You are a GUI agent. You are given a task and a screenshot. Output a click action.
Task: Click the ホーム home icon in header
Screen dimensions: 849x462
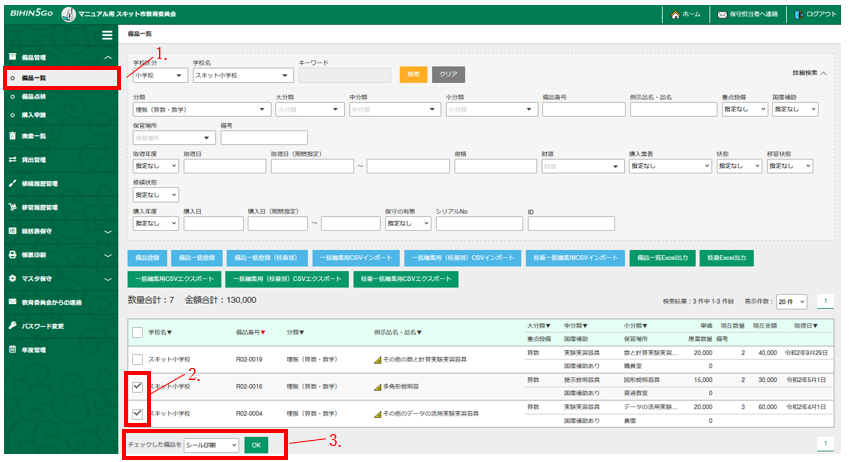[x=676, y=15]
